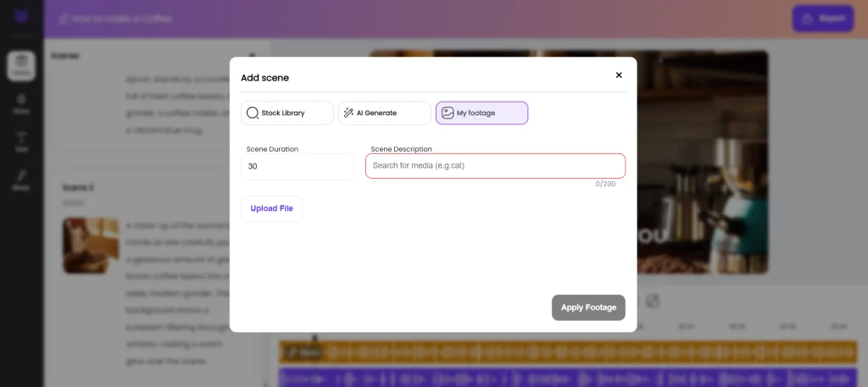This screenshot has width=868, height=387.
Task: Open the Text tool in left sidebar
Action: (21, 141)
